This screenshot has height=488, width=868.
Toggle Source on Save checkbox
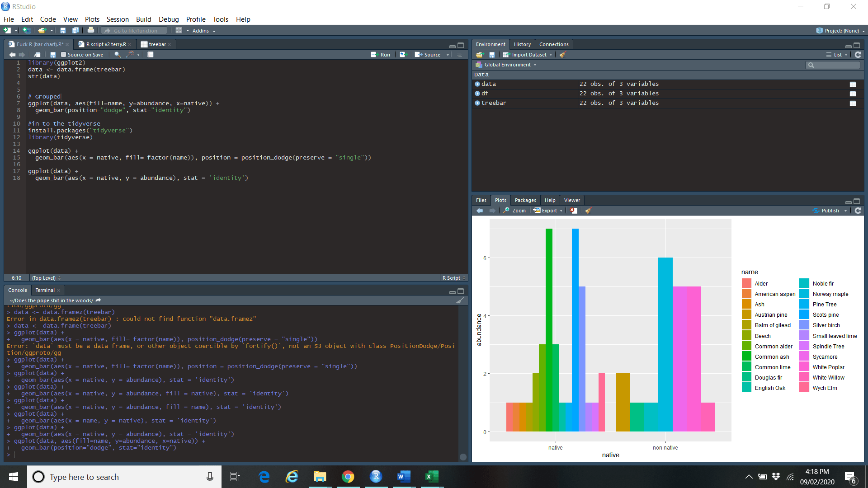pyautogui.click(x=64, y=55)
